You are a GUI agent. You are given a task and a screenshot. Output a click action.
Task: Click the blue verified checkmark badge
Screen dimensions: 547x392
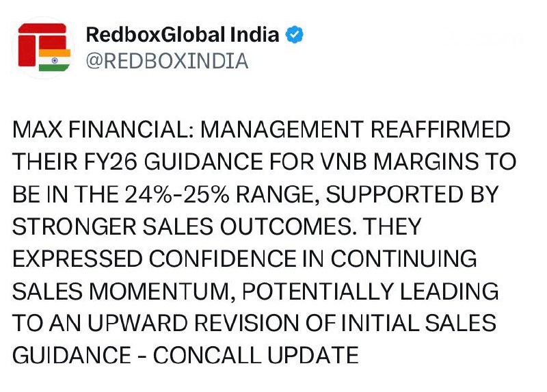[295, 34]
